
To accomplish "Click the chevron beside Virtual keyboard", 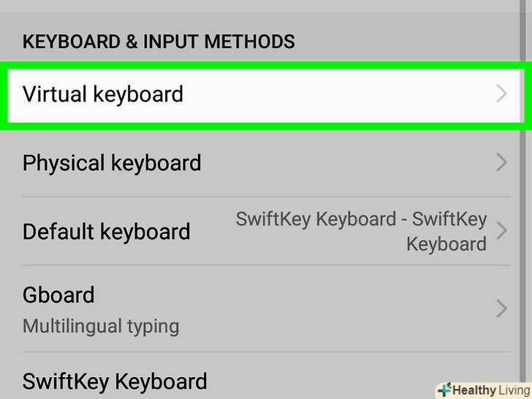I will (501, 94).
